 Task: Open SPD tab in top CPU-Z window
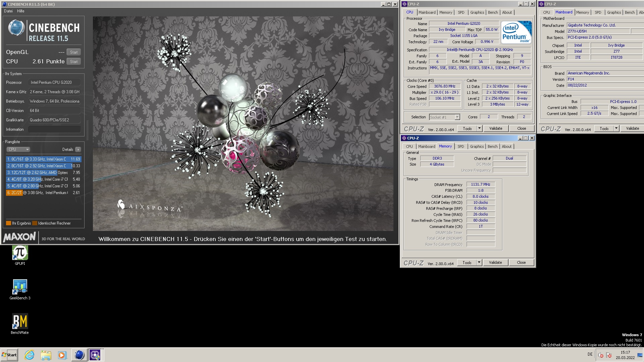tap(461, 12)
